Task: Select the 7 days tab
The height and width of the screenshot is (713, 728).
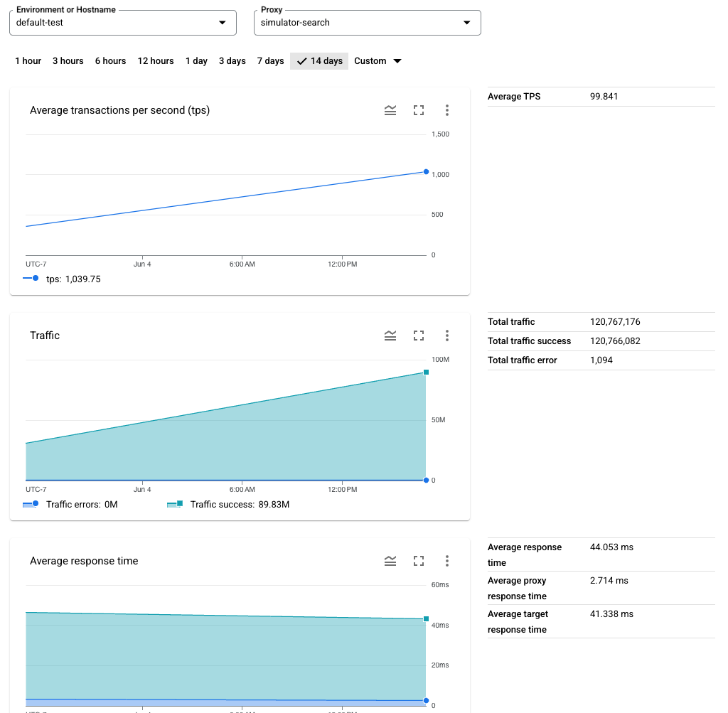Action: 270,61
